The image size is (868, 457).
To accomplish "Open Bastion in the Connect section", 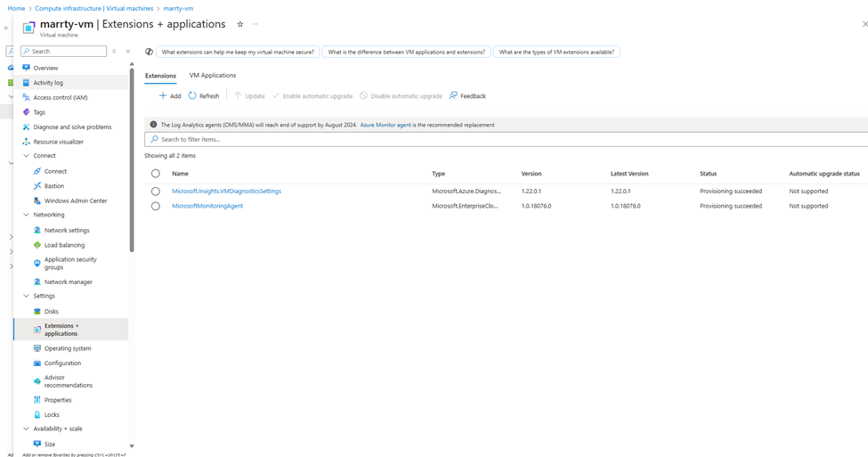I will click(x=54, y=186).
